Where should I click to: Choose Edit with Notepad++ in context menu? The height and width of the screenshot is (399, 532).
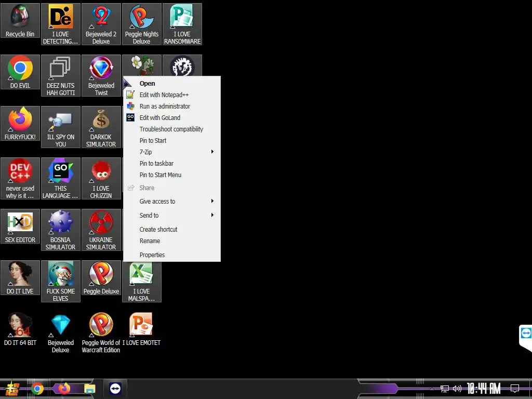pos(172,95)
